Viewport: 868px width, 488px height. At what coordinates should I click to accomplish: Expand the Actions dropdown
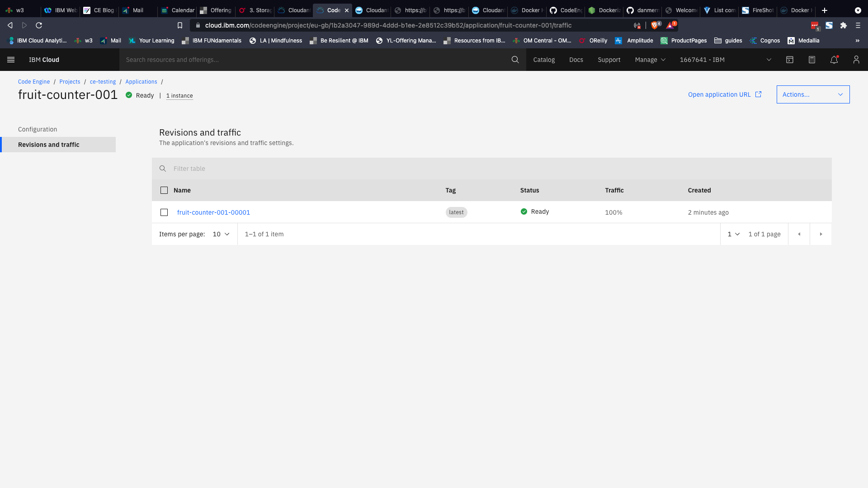click(x=813, y=94)
